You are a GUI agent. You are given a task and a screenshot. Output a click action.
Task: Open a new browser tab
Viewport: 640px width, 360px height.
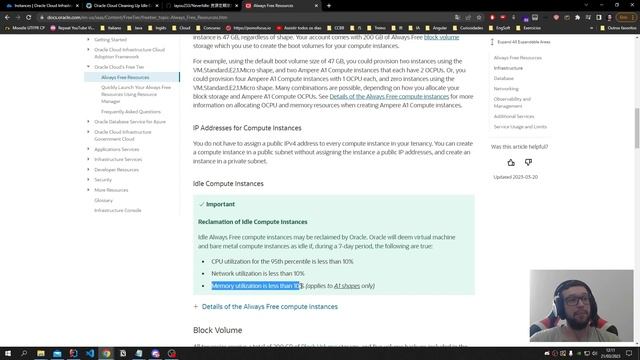(x=329, y=6)
